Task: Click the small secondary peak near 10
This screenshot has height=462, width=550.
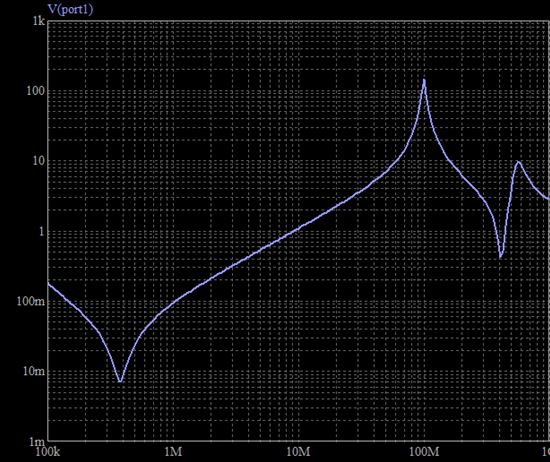Action: tap(518, 162)
